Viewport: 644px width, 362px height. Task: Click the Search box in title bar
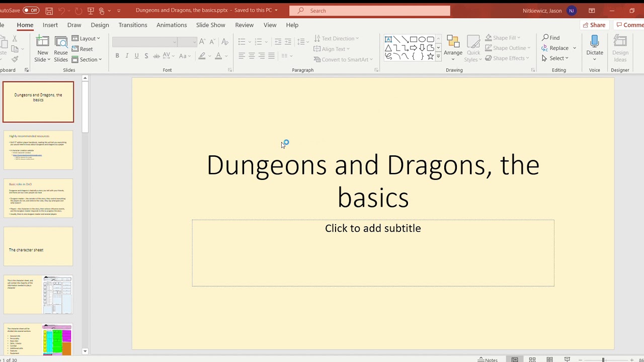point(370,11)
